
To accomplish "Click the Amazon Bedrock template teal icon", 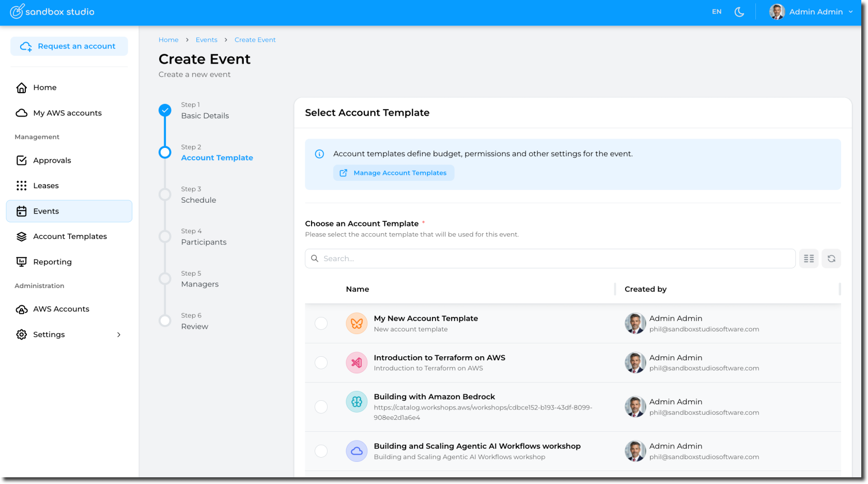I will coord(357,402).
